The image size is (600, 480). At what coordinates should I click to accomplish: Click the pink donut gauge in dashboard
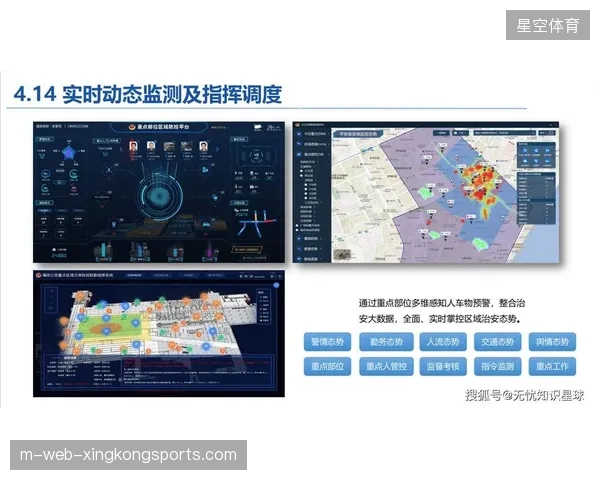click(73, 189)
